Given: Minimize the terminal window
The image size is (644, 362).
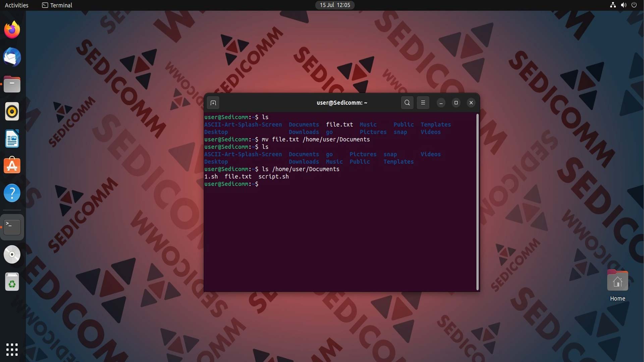Looking at the screenshot, I should tap(441, 103).
